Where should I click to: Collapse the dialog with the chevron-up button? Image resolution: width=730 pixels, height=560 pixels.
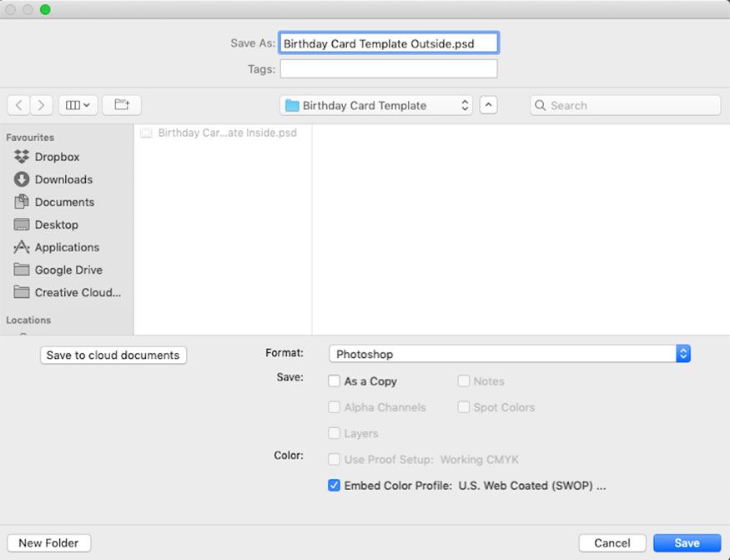pos(488,105)
